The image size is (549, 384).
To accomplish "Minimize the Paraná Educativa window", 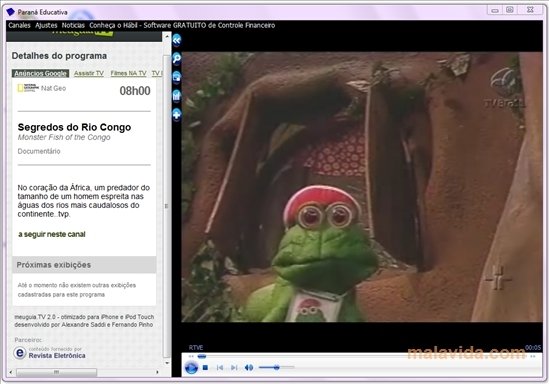I will (495, 10).
